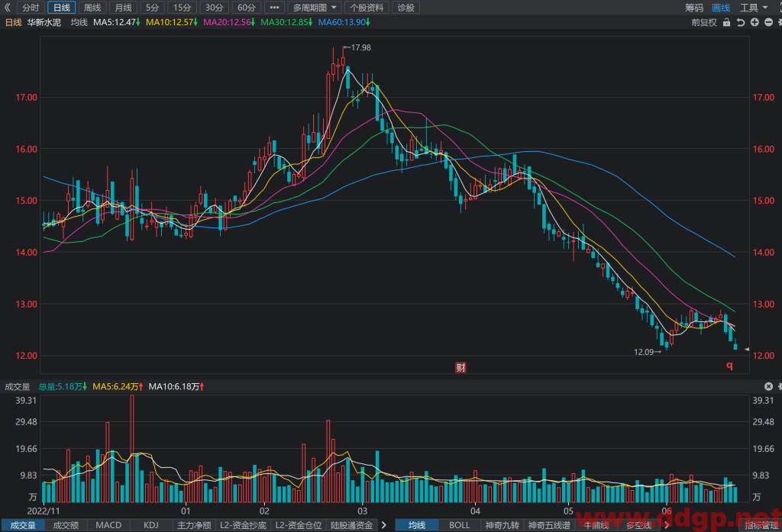Expand more sub-indicators chevron after 陆股通资金
The height and width of the screenshot is (532, 782).
(384, 525)
